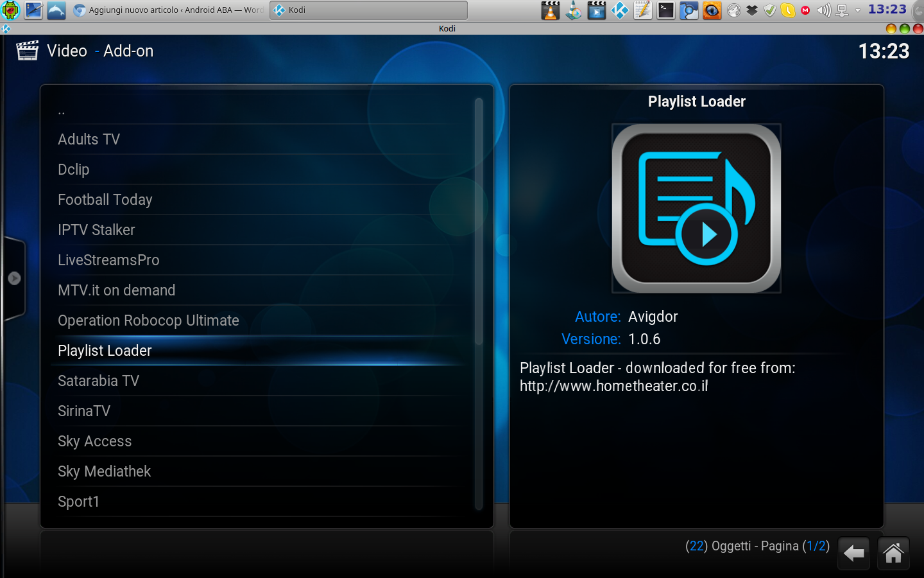924x578 pixels.
Task: Open the cat-eye image viewer launcher
Action: pyautogui.click(x=712, y=10)
